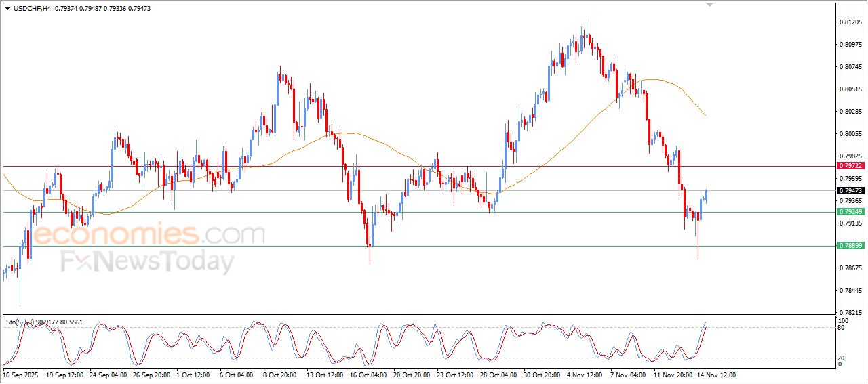Click the green 0.78899 price tag
The height and width of the screenshot is (384, 868).
(x=850, y=246)
